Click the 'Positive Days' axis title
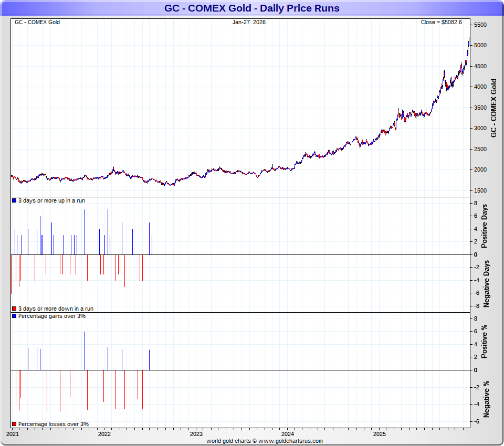Viewport: 504px width, 446px height. tap(485, 226)
